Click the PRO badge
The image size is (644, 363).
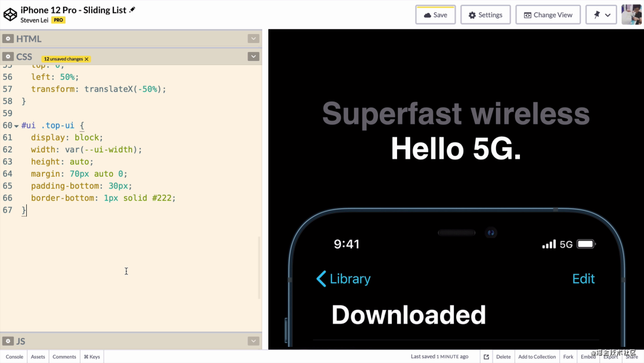click(x=58, y=20)
